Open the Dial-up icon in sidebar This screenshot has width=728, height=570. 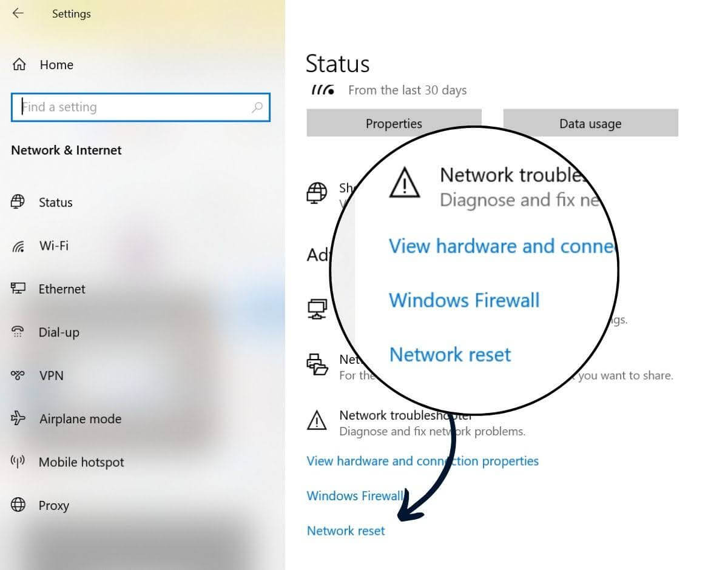[x=18, y=332]
